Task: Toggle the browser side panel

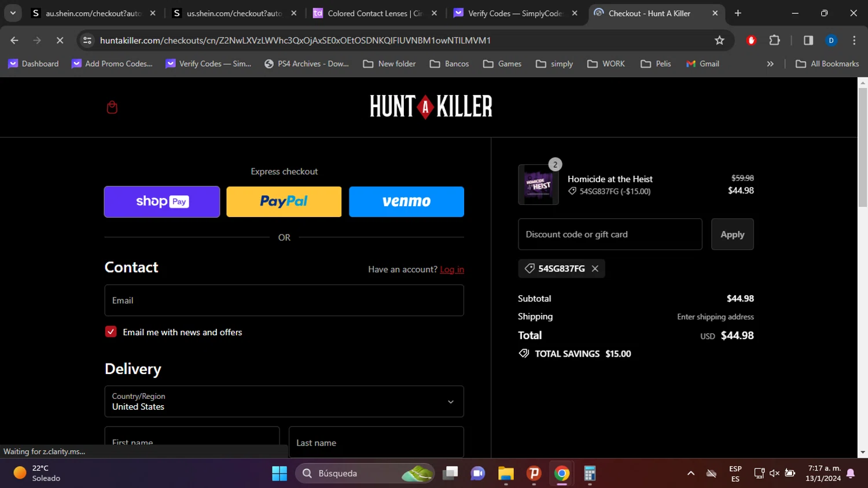Action: [808, 41]
